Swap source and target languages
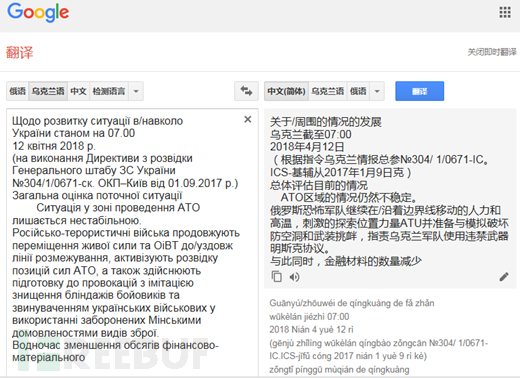Screen dimensions: 520x378 (x=246, y=91)
